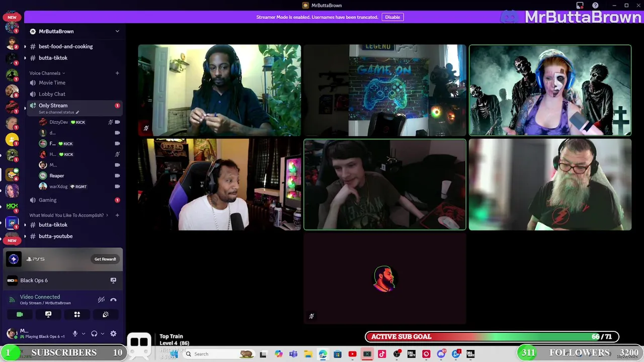Toggle the green camera button off
Screen dimensions: 644x362
pos(20,314)
